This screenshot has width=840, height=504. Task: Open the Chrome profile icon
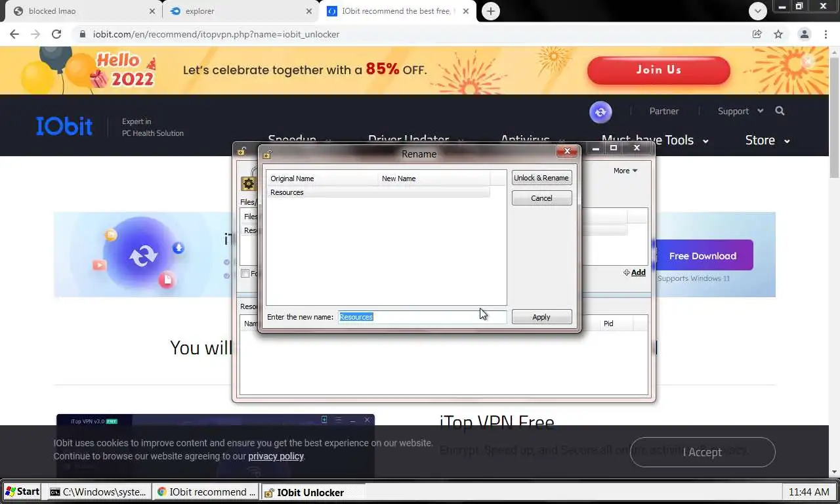click(x=804, y=34)
